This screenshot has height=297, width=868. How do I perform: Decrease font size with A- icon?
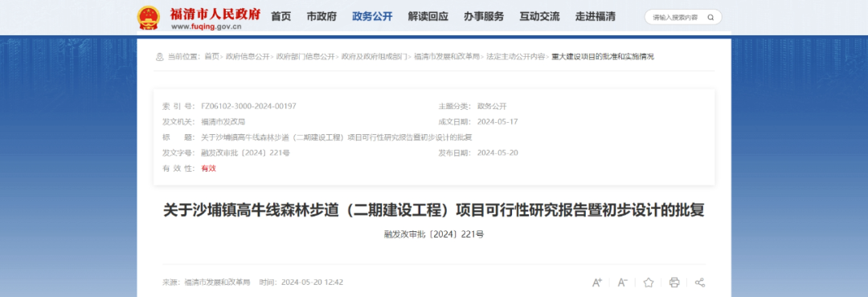pyautogui.click(x=623, y=283)
